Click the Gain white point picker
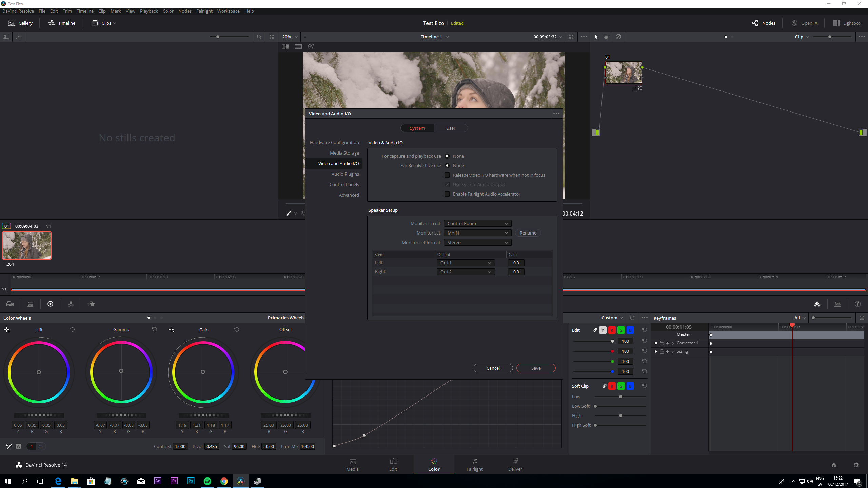Image resolution: width=868 pixels, height=488 pixels. coord(171,330)
